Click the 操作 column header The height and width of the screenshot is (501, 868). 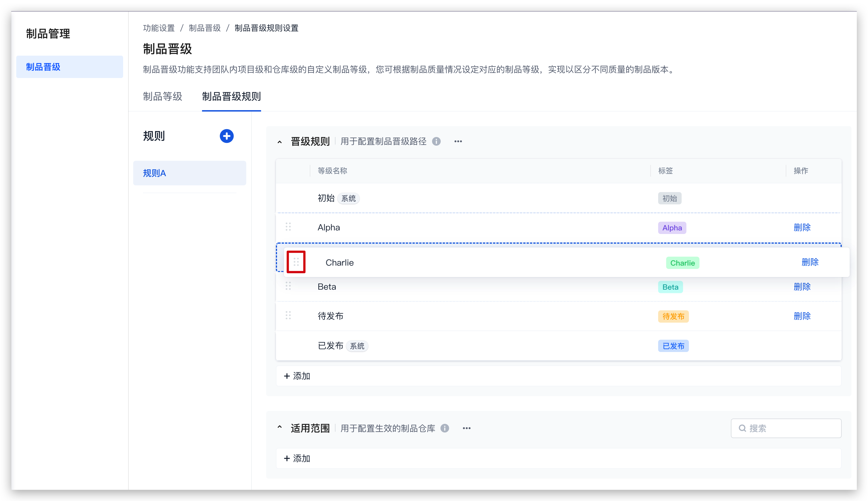click(x=801, y=171)
